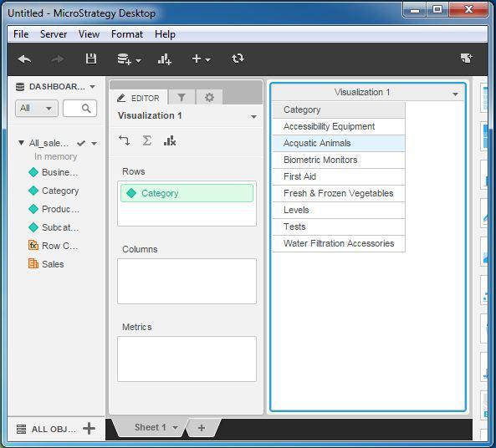This screenshot has width=496, height=448.
Task: Click the clear visualization chart icon
Action: click(170, 140)
